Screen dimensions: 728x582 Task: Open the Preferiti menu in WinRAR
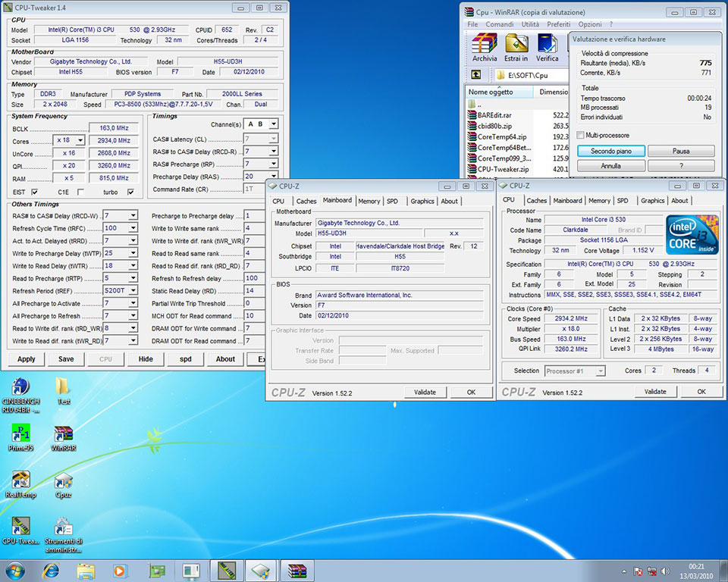pyautogui.click(x=559, y=24)
